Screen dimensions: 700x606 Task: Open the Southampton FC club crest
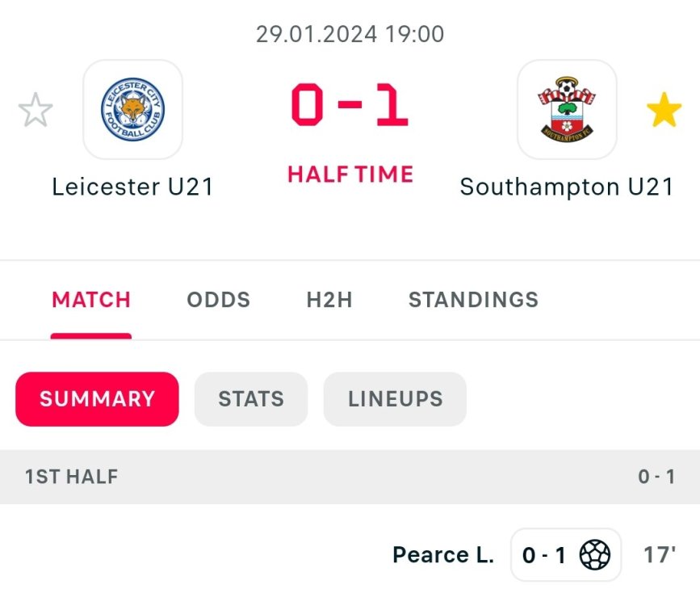567,110
